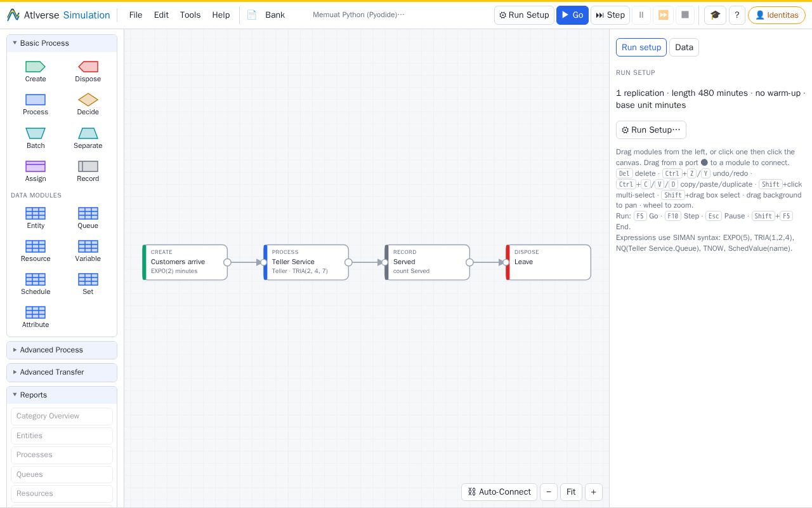Viewport: 812px width, 508px height.
Task: Fit the model to the canvas
Action: point(571,492)
